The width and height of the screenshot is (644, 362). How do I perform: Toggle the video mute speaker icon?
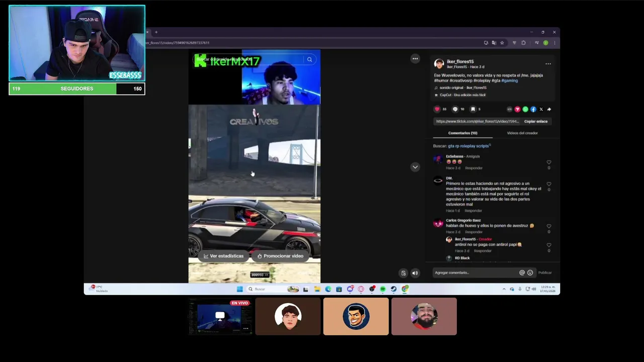(x=415, y=273)
